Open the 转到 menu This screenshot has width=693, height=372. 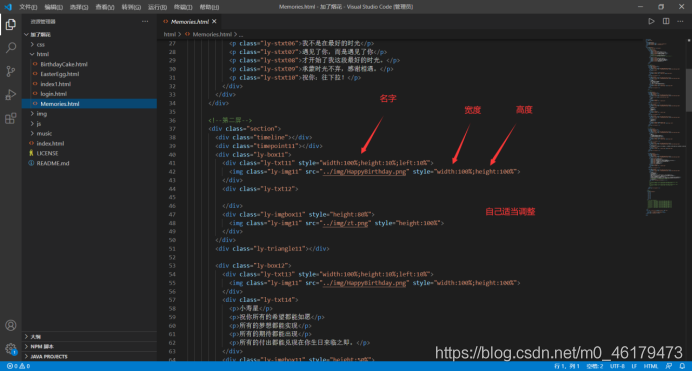(x=131, y=7)
